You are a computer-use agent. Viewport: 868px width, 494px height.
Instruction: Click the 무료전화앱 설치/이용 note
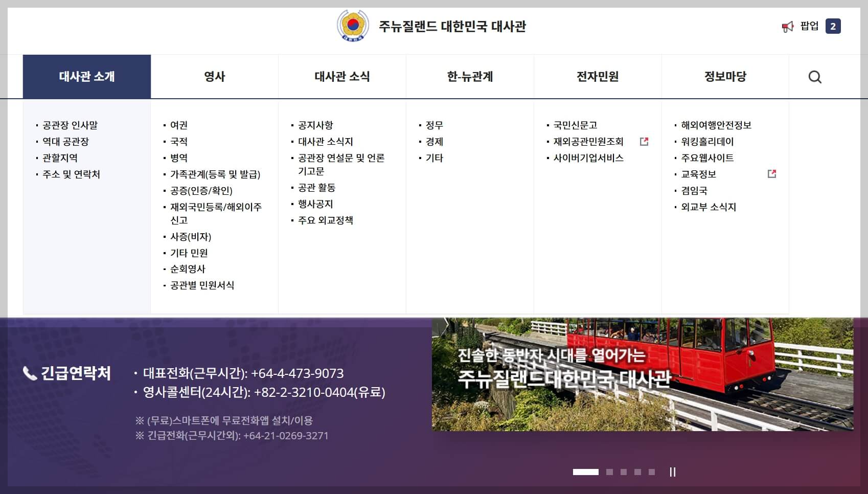pos(224,420)
